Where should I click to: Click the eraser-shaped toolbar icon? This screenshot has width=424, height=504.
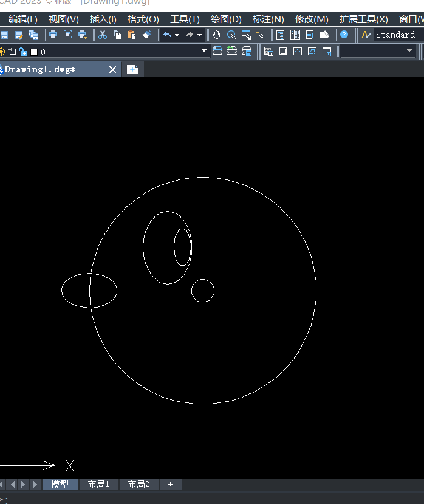[x=324, y=35]
